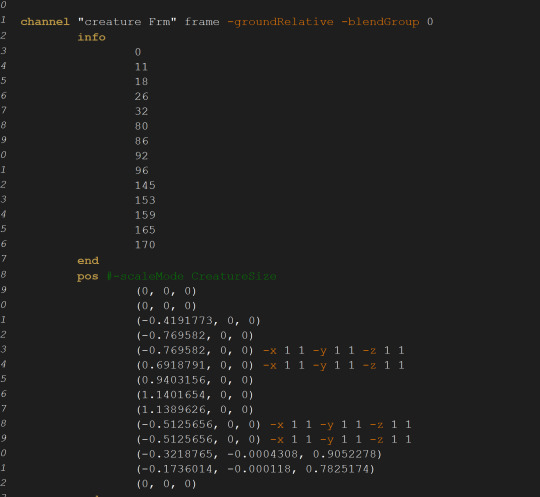
Task: Click the position (-0.1736014, -0.000118, 0.7825174)
Action: pos(256,469)
